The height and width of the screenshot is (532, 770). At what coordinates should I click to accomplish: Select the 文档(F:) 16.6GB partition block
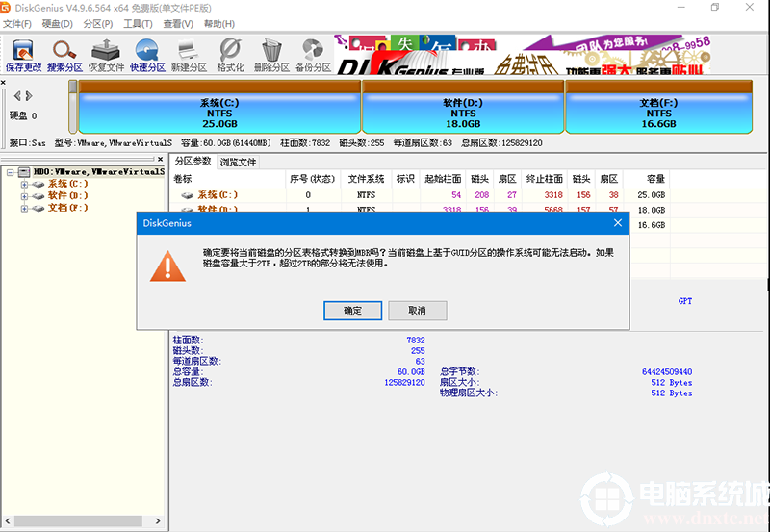coord(658,107)
